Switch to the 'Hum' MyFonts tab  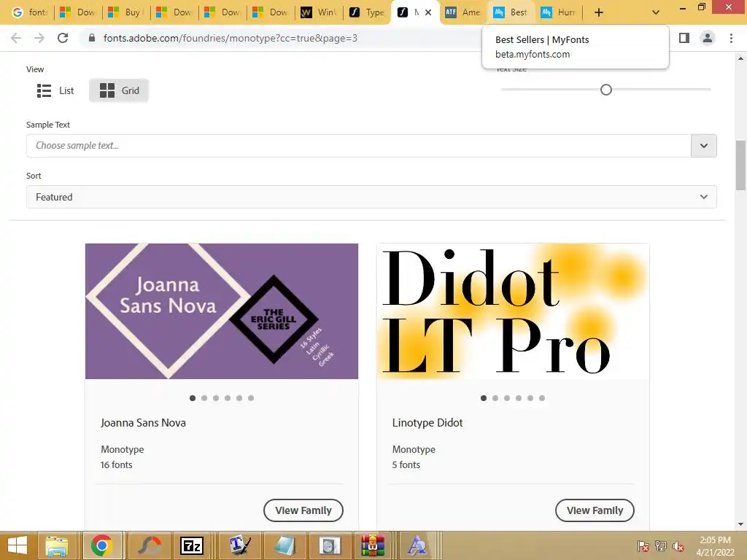(x=559, y=12)
